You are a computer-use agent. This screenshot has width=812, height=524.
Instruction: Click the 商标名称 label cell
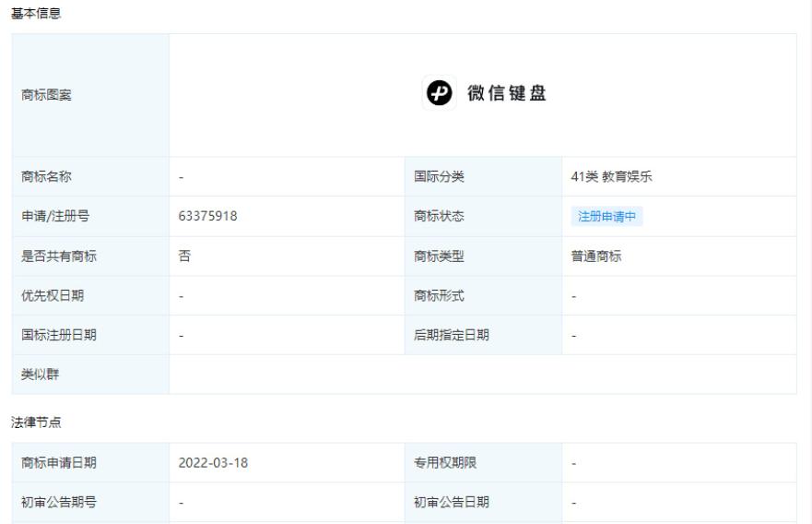(90, 177)
